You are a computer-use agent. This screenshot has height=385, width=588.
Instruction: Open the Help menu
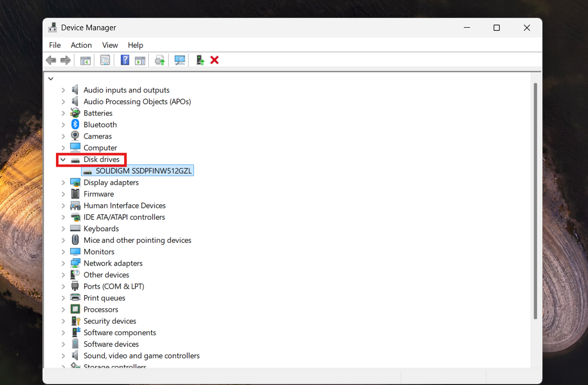pos(135,45)
